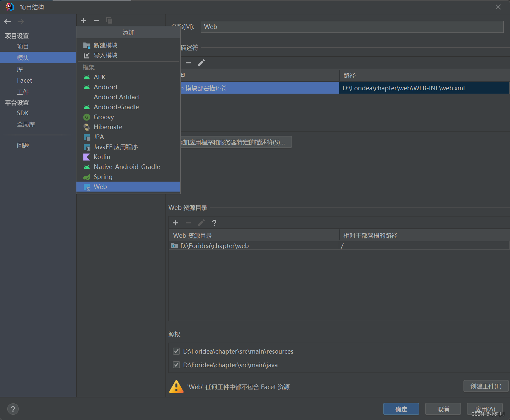
Task: Cancel the dialog with 取消
Action: click(443, 409)
